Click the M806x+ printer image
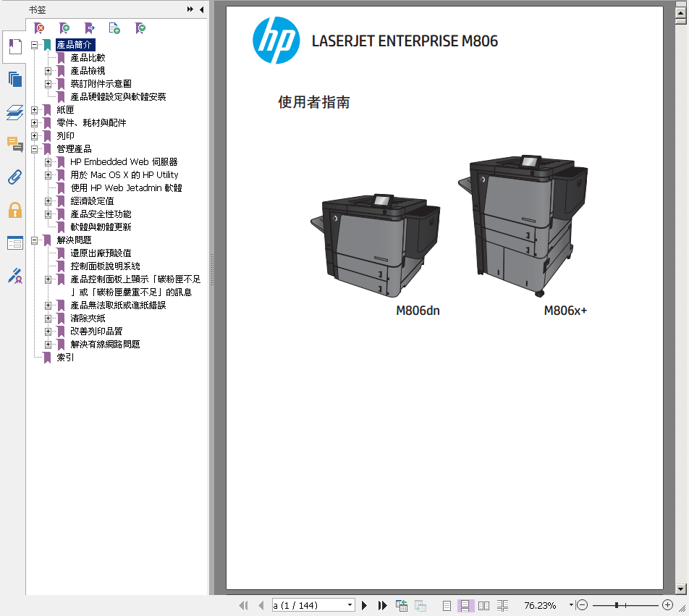The image size is (689, 616). click(523, 226)
